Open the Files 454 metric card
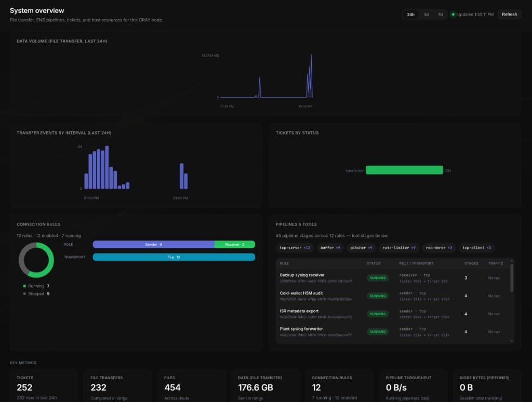Viewport: 532px width, 402px height. 192,386
